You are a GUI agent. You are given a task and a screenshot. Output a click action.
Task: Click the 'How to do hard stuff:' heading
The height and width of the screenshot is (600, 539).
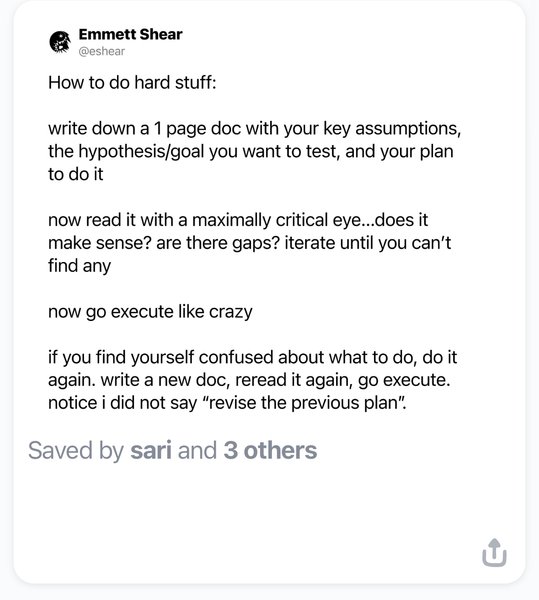[132, 83]
